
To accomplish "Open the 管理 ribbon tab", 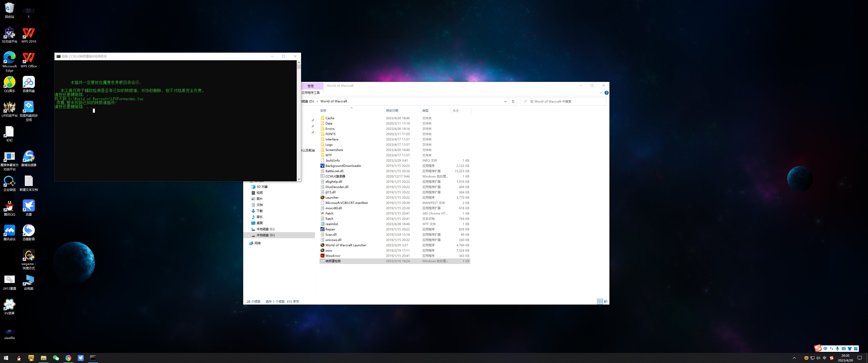I will [x=310, y=86].
